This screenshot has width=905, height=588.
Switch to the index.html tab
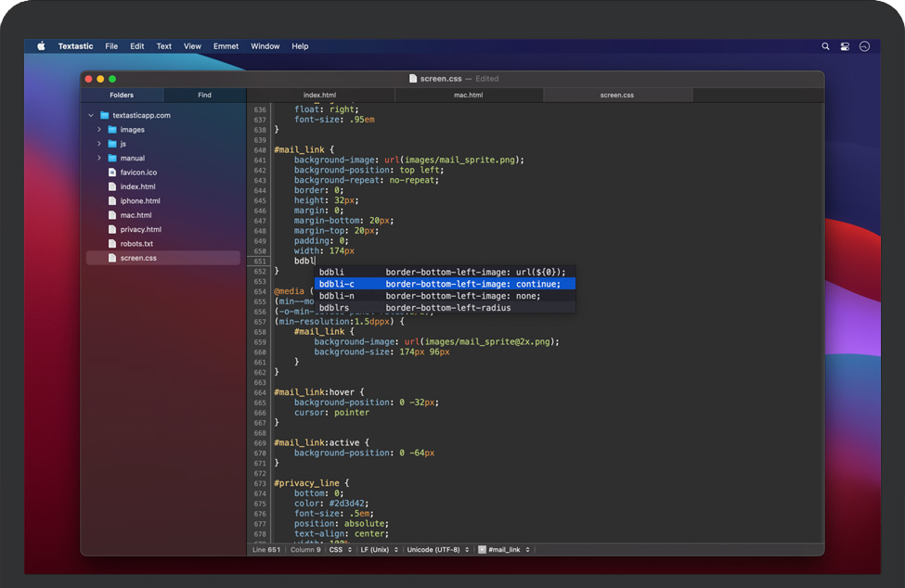(x=319, y=96)
